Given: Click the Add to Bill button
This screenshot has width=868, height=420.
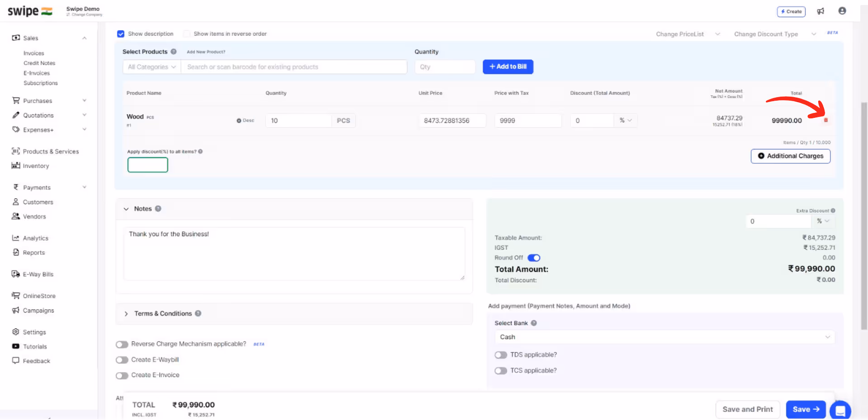Looking at the screenshot, I should point(508,66).
